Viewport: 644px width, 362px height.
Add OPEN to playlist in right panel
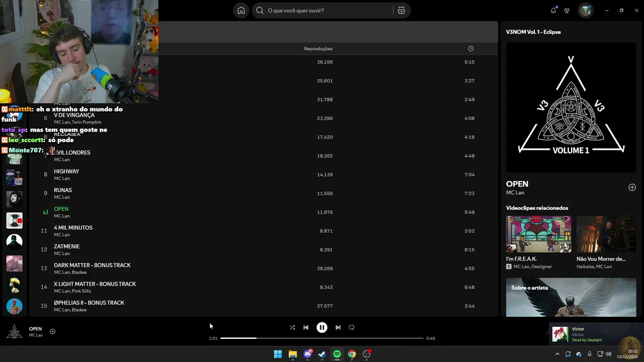click(x=632, y=188)
